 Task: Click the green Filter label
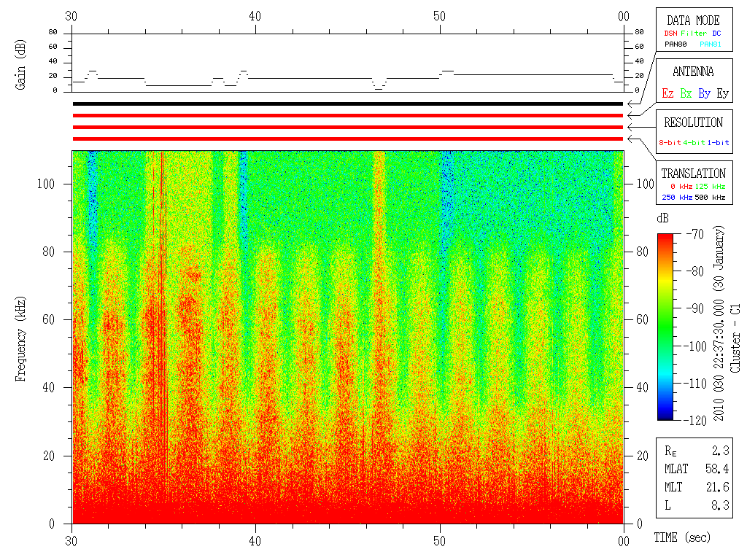pyautogui.click(x=694, y=34)
